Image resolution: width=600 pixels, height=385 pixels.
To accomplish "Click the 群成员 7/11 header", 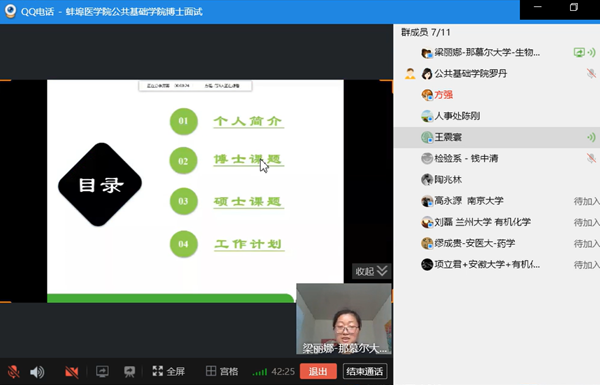I will coord(426,32).
